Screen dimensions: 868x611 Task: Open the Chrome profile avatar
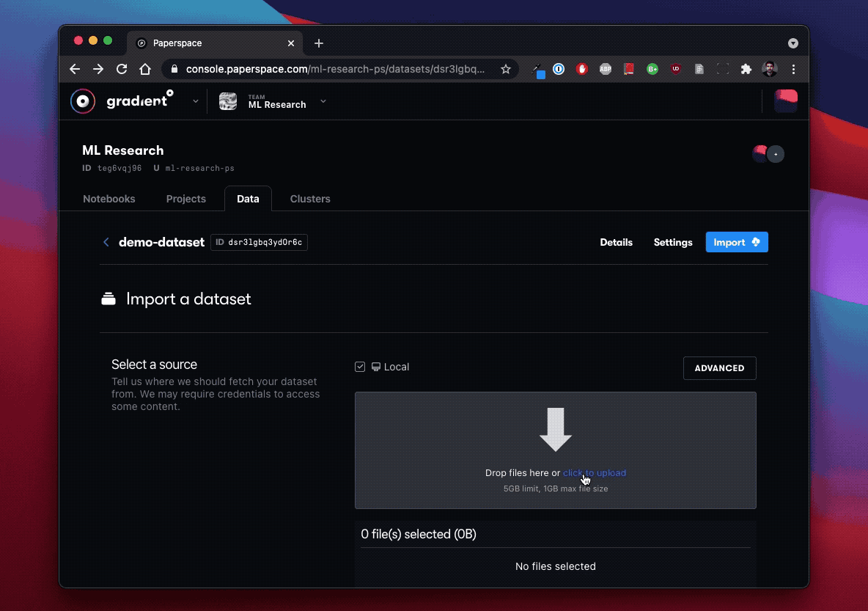[x=770, y=69]
